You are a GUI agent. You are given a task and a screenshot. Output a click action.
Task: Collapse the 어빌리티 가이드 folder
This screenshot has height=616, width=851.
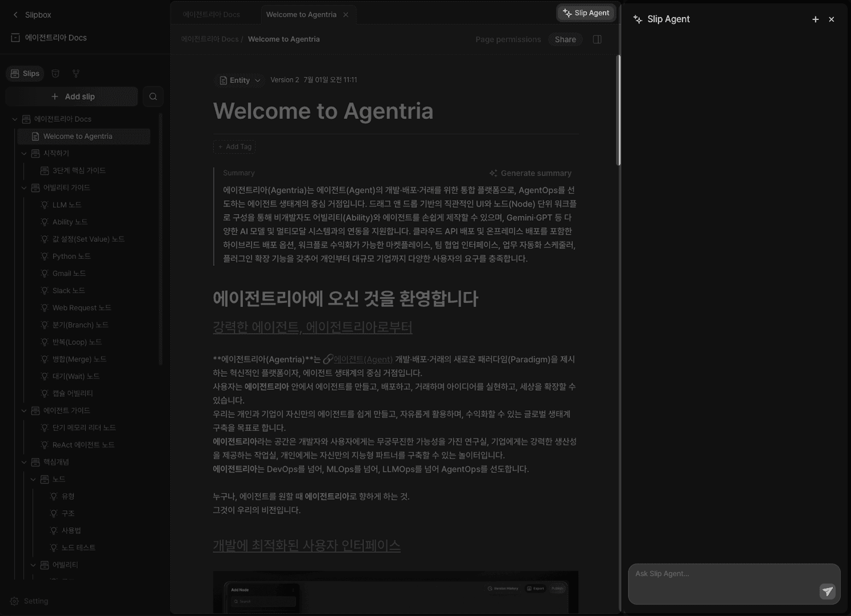pos(24,187)
